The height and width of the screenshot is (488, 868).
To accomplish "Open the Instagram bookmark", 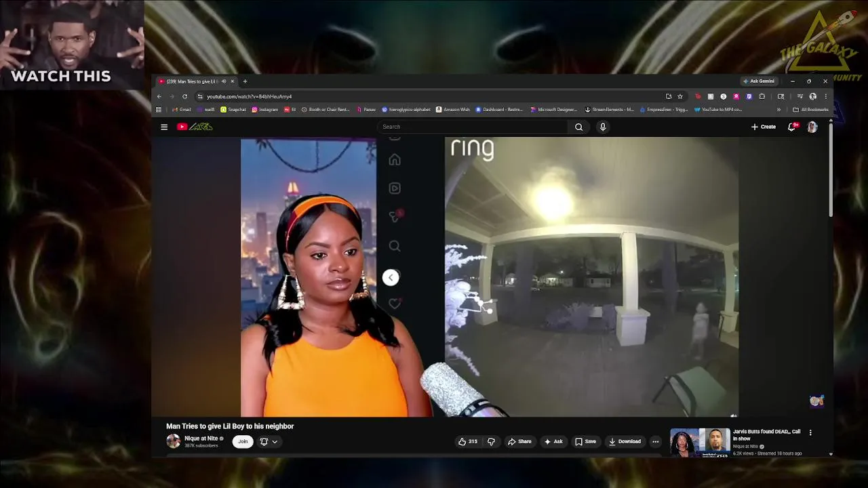I will click(264, 109).
